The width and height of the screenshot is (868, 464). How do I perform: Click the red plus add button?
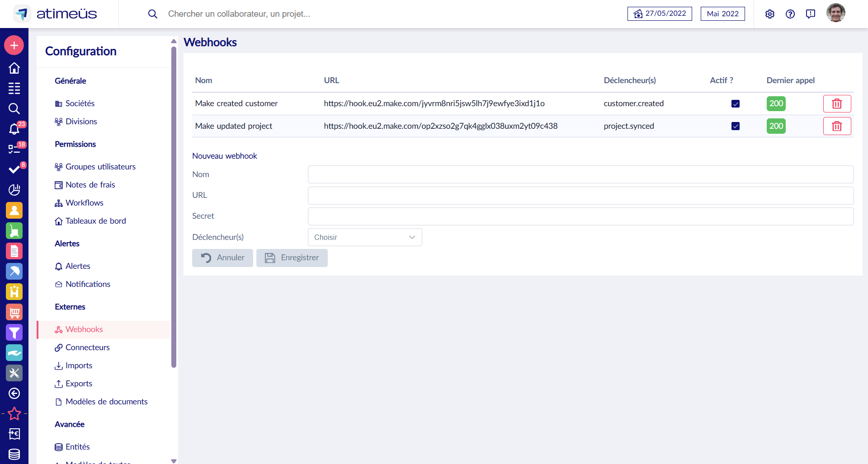(x=14, y=45)
